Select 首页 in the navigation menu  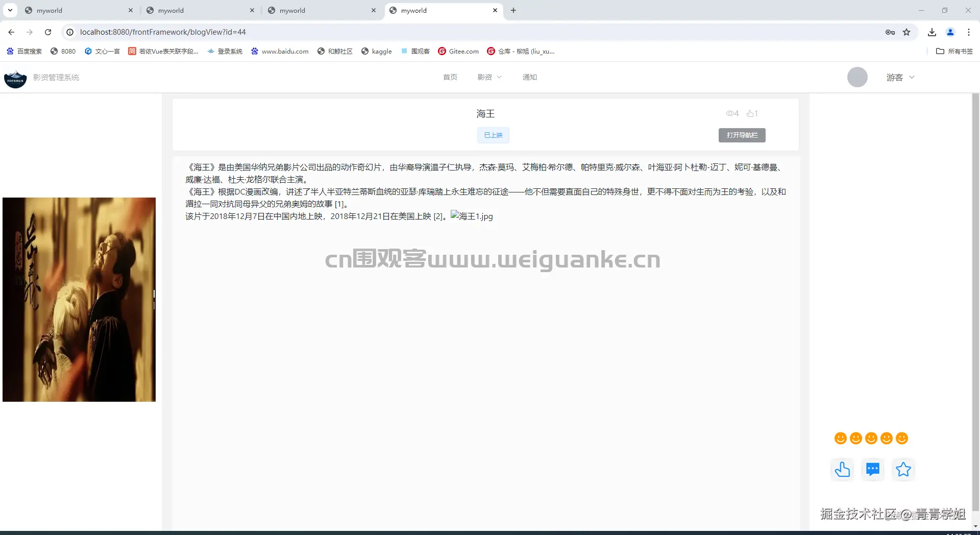tap(450, 77)
